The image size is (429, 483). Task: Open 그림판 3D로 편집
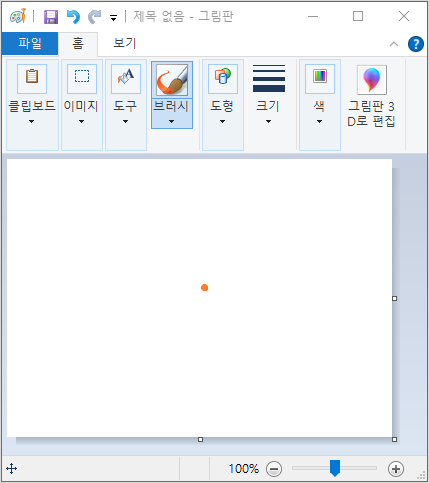click(x=371, y=97)
